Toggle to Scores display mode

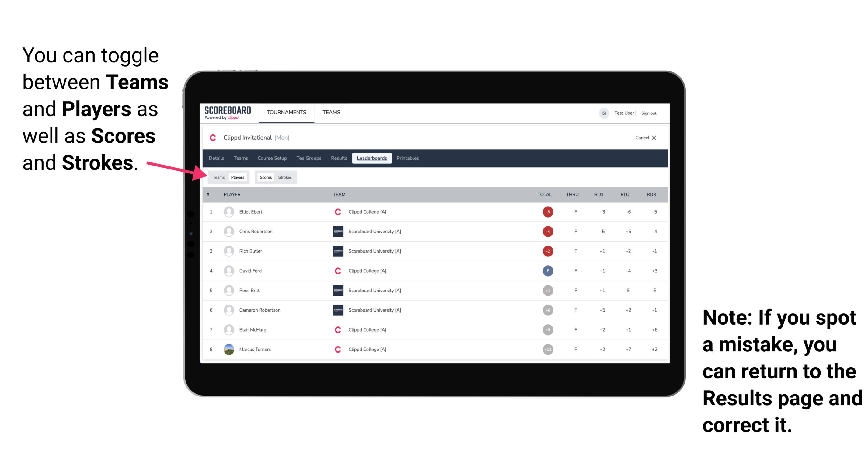coord(265,177)
